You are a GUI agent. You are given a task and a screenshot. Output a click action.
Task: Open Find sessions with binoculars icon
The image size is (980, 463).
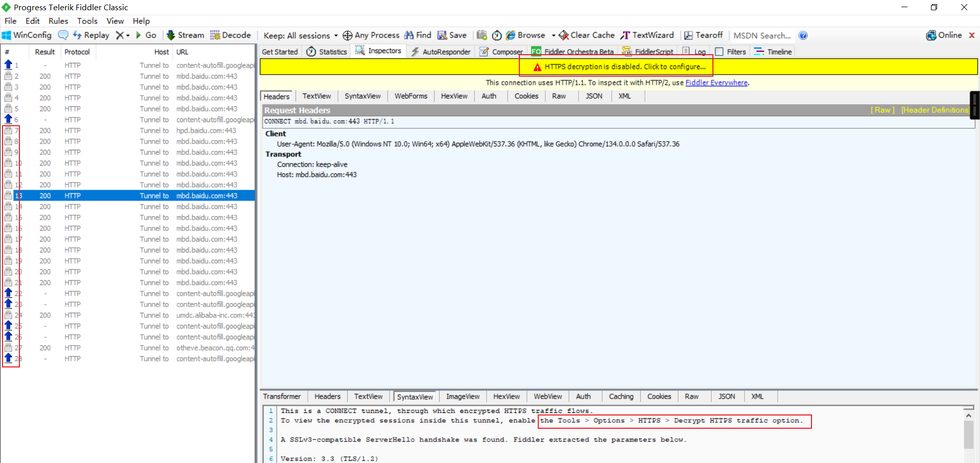(x=418, y=35)
